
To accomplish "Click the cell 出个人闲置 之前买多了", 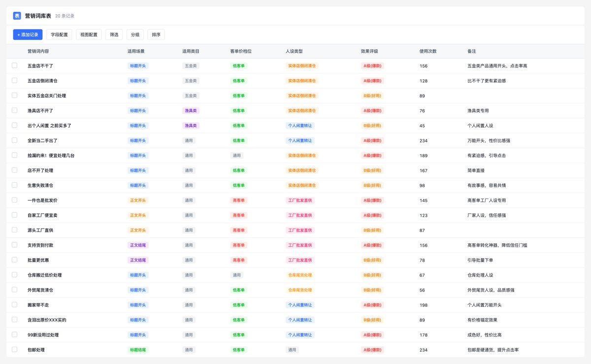I will [x=49, y=126].
